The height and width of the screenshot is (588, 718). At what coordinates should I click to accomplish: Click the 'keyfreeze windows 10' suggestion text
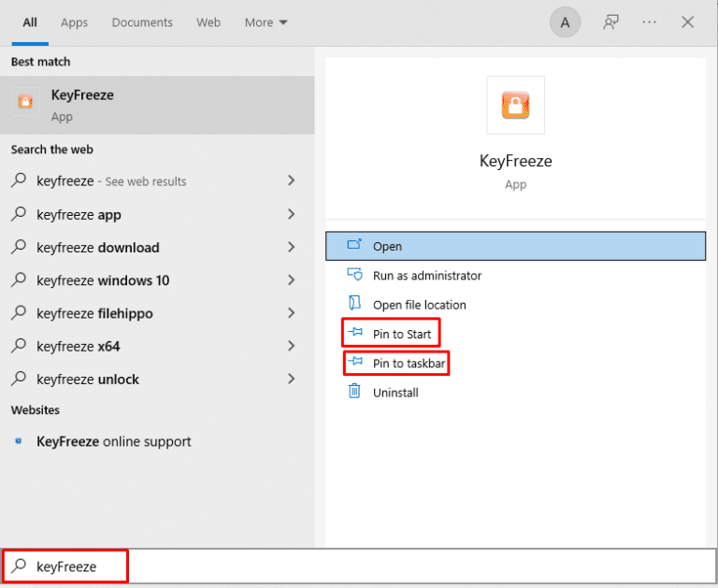pyautogui.click(x=103, y=280)
